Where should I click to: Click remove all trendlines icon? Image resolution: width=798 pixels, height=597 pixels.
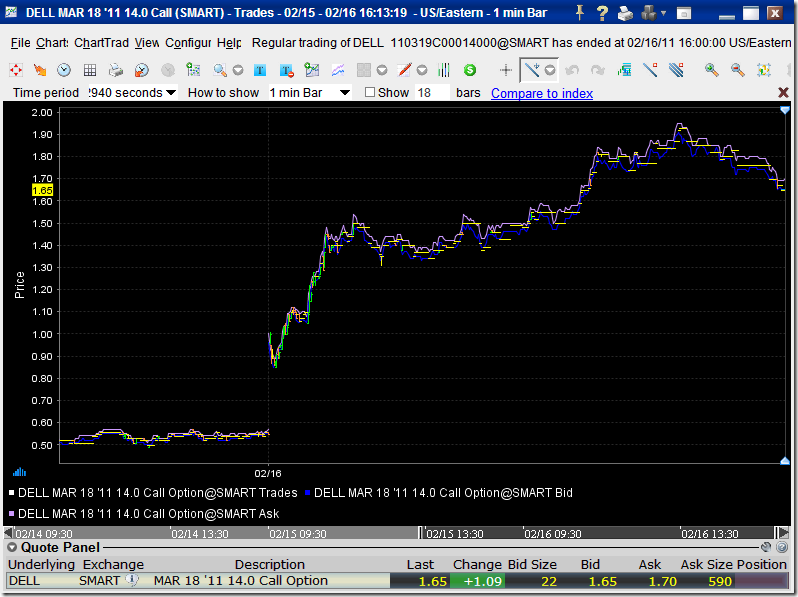pos(676,70)
